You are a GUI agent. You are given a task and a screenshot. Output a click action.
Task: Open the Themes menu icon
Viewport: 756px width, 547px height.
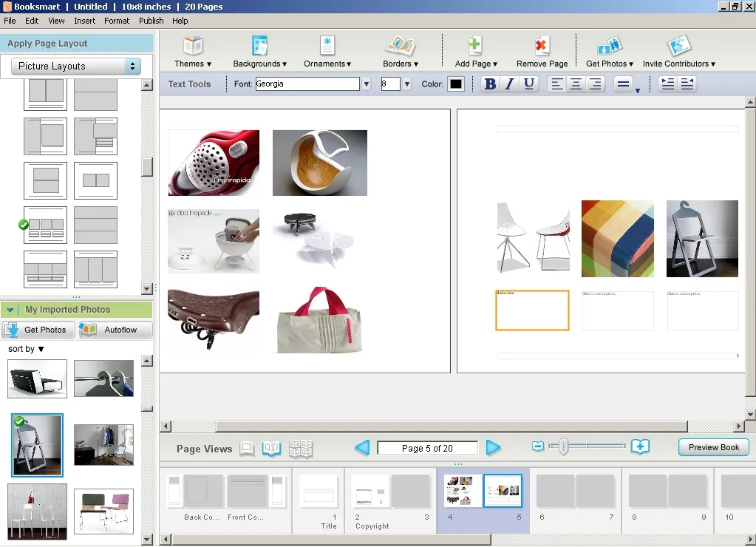[x=193, y=46]
